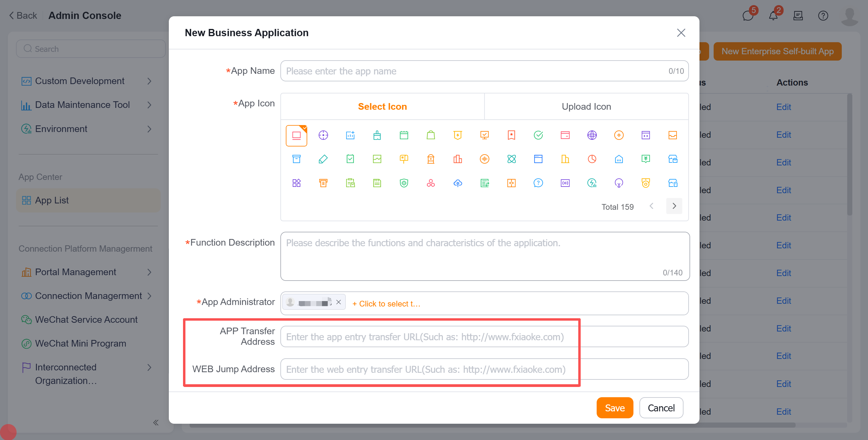Collapse the sidebar with double-chevron

pos(156,423)
